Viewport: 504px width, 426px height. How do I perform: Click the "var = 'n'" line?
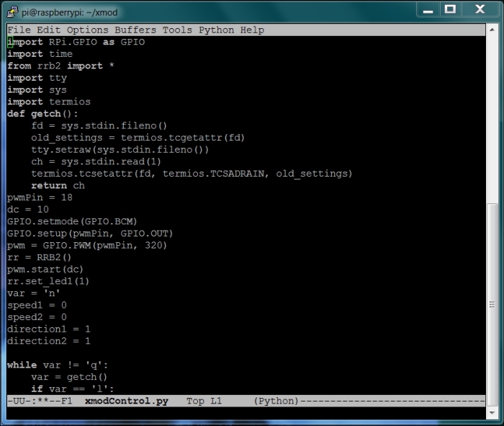tap(34, 293)
